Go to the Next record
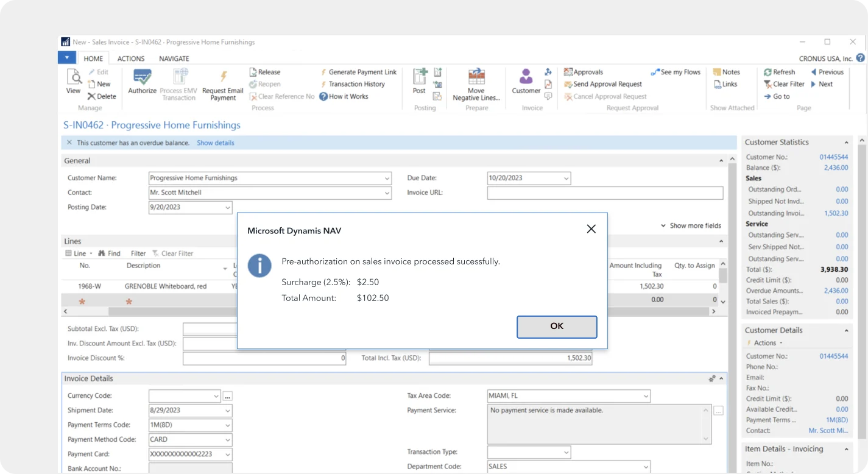This screenshot has height=474, width=868. [x=822, y=84]
